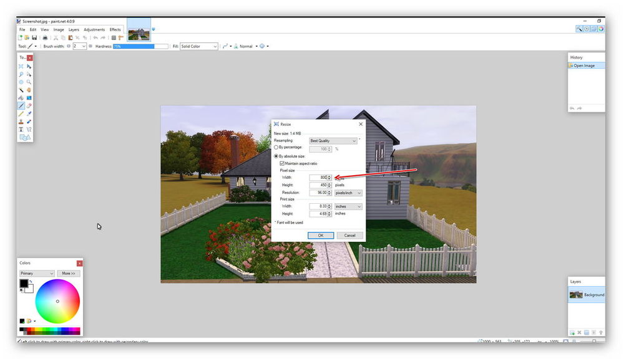Select the Color Picker eyedropper tool
Screen dimensions: 639x364
click(x=29, y=113)
